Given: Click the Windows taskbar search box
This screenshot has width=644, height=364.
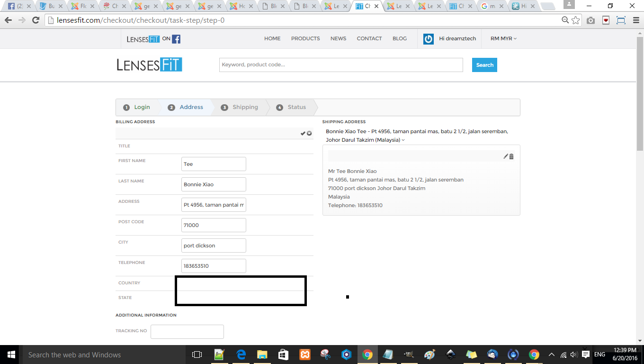Looking at the screenshot, I should 104,355.
